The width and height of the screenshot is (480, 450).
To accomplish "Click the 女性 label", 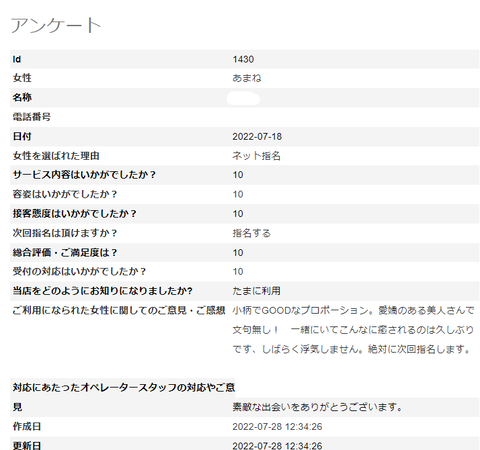I will pos(22,78).
